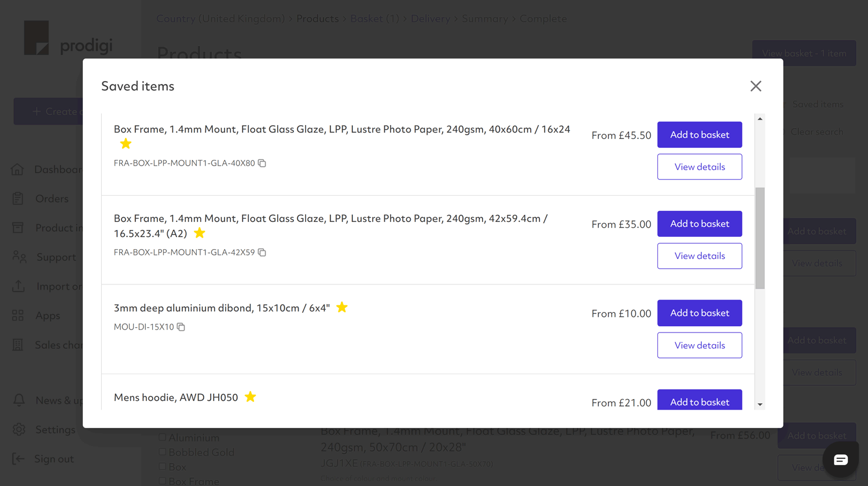
Task: Add the 3mm aluminium dibond to basket
Action: pyautogui.click(x=700, y=313)
